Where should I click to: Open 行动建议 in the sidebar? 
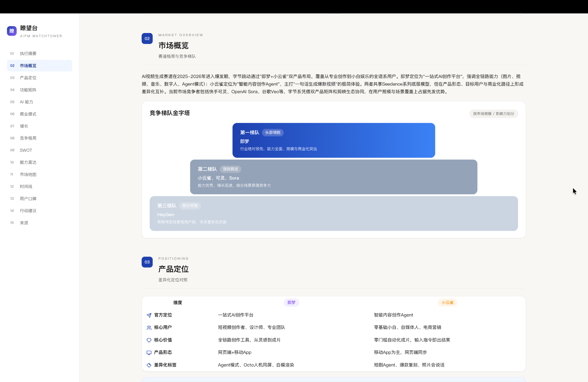coord(39,211)
